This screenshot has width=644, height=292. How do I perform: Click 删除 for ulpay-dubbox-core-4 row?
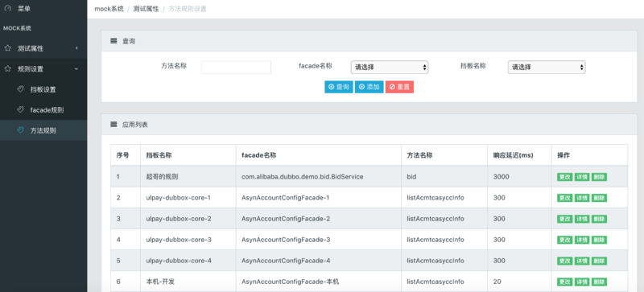coord(599,261)
